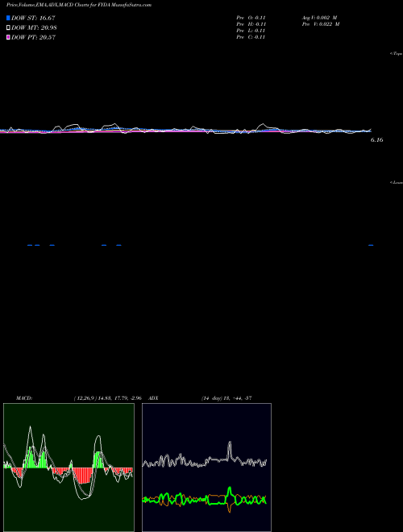Image resolution: width=403 pixels, height=532 pixels.
Task: Click the '<Lows' marker at right edge
Action: pos(397,182)
